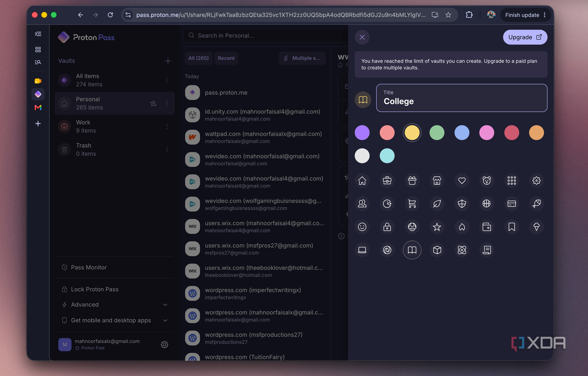Select the All items vault
588x376 pixels.
[x=114, y=80]
